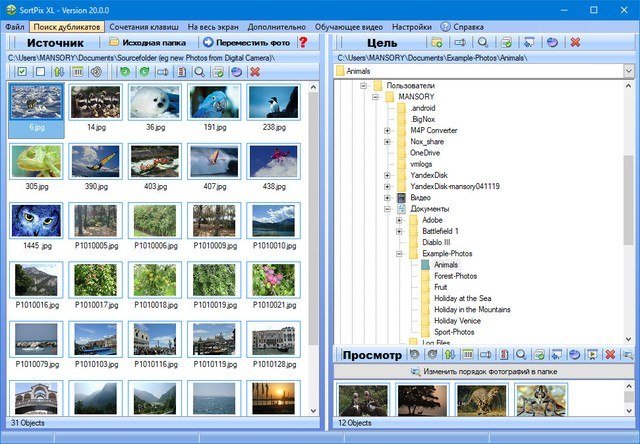This screenshot has width=640, height=444.
Task: Click red X delete icon in source toolbar
Action: (255, 72)
